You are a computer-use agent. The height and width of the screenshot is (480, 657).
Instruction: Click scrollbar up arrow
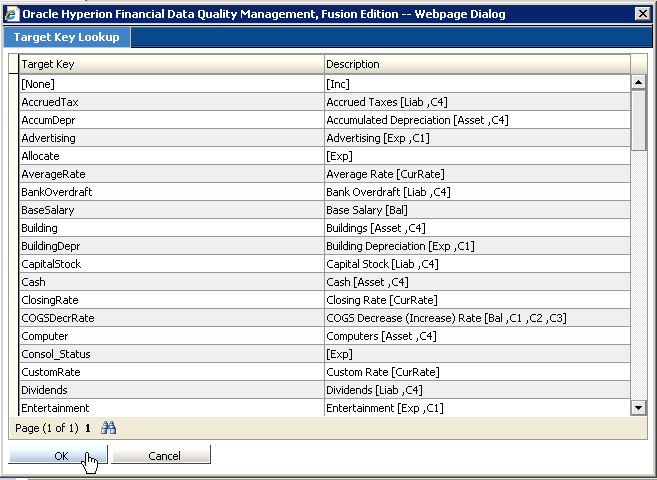click(638, 83)
